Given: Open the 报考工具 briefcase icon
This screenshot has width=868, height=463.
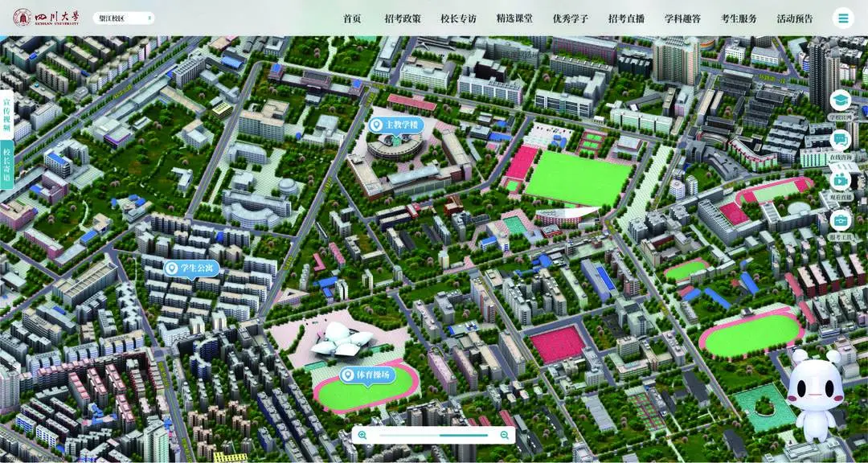Looking at the screenshot, I should (840, 220).
